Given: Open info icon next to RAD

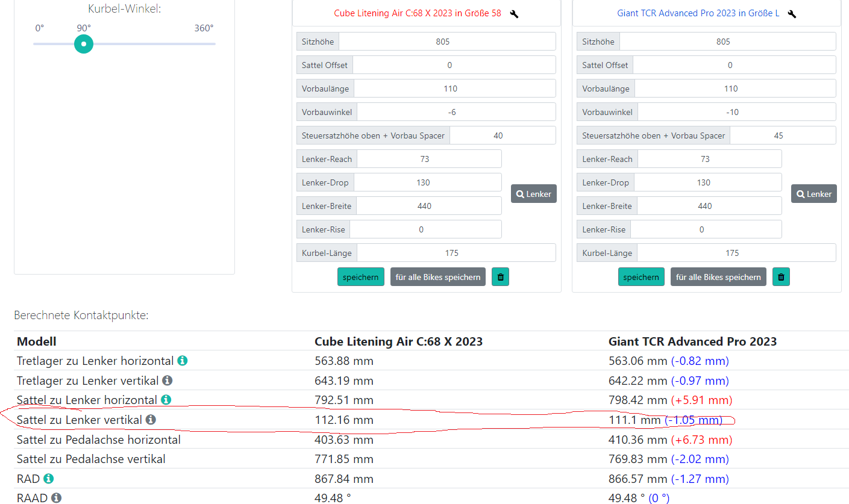Looking at the screenshot, I should [49, 479].
